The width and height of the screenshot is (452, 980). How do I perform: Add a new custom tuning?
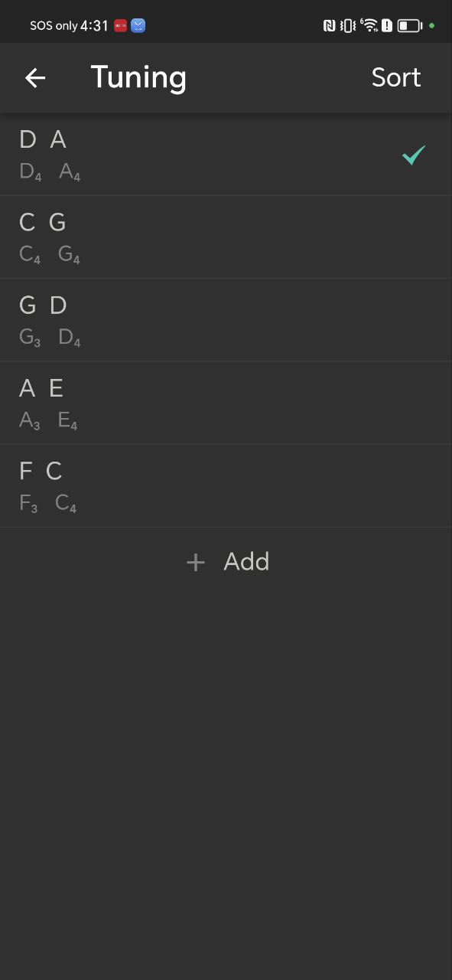tap(228, 562)
